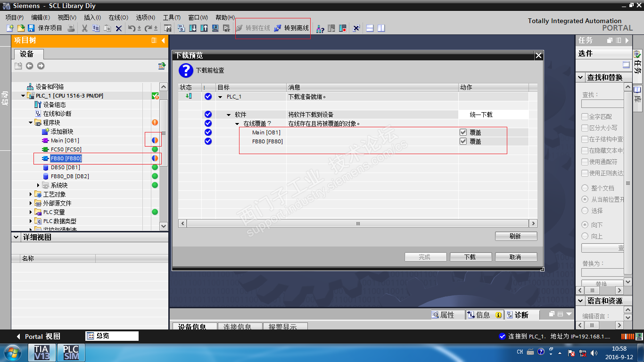This screenshot has width=644, height=362.
Task: Split the editor space horizontally
Action: [370, 28]
